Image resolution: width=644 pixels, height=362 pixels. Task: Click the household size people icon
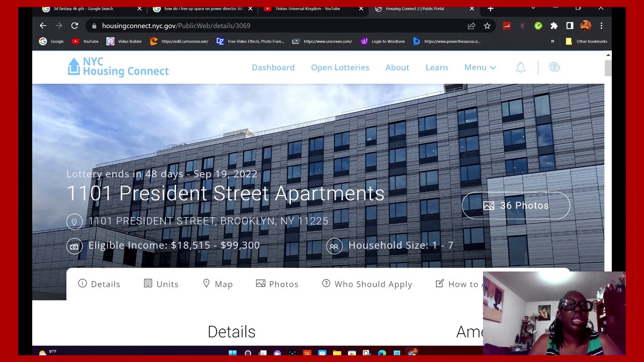click(x=334, y=246)
